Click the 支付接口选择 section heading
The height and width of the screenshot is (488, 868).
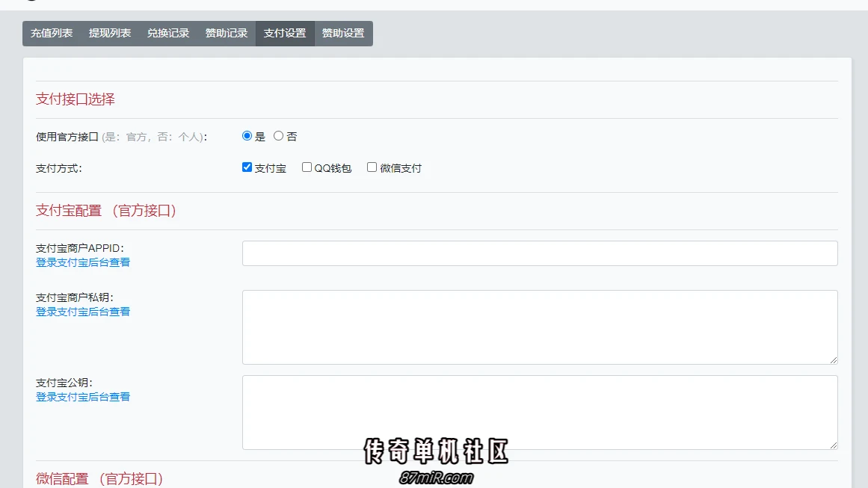(76, 99)
